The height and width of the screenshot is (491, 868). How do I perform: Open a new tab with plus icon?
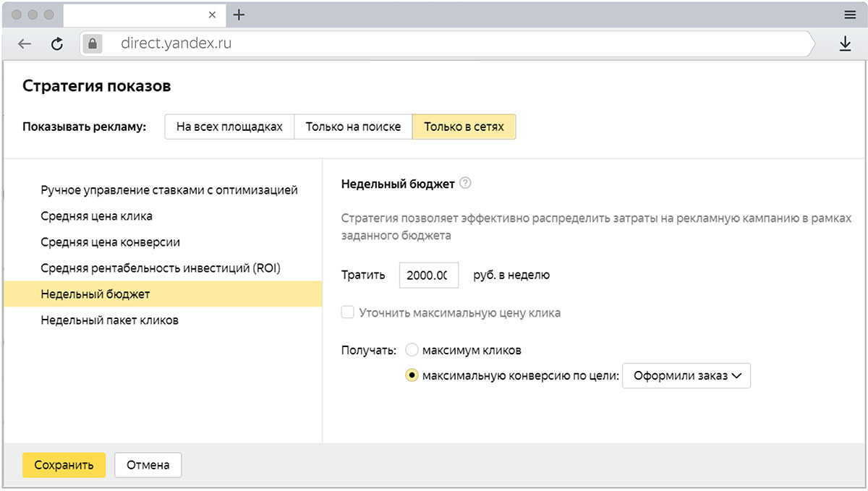pos(239,14)
